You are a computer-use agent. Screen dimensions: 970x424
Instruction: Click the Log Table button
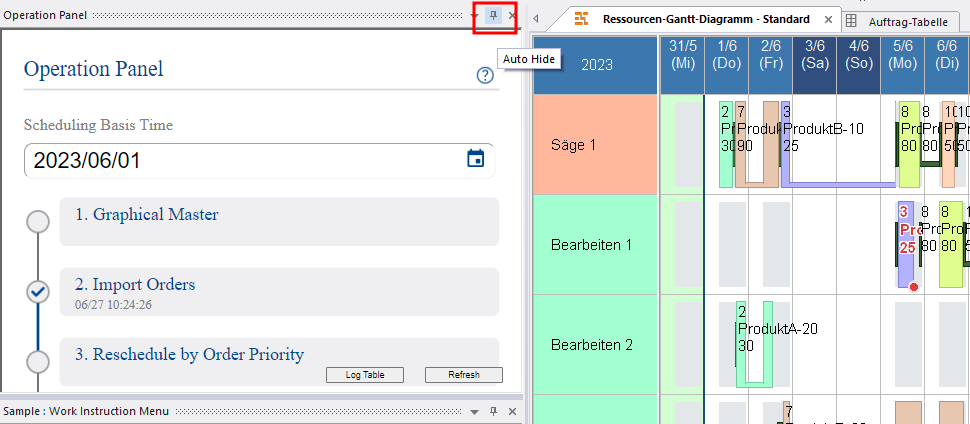click(364, 375)
